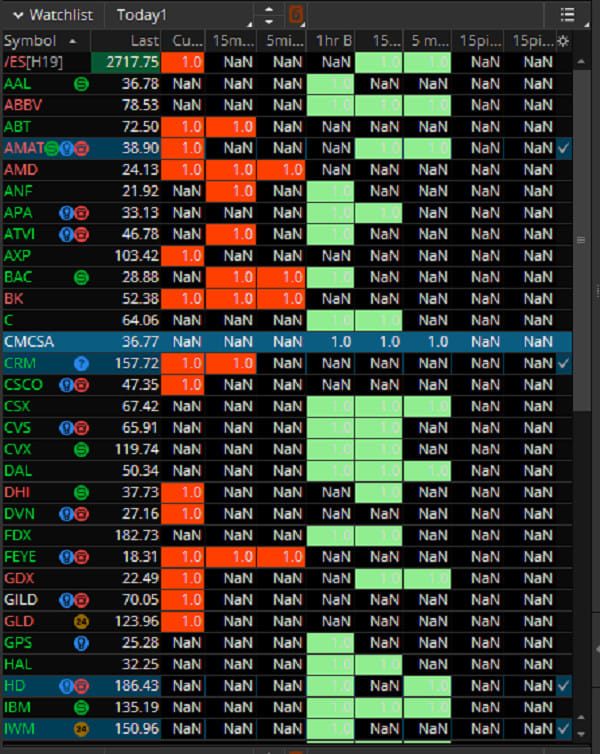Viewport: 600px width, 754px height.
Task: Select the CSX symbol
Action: [x=17, y=406]
